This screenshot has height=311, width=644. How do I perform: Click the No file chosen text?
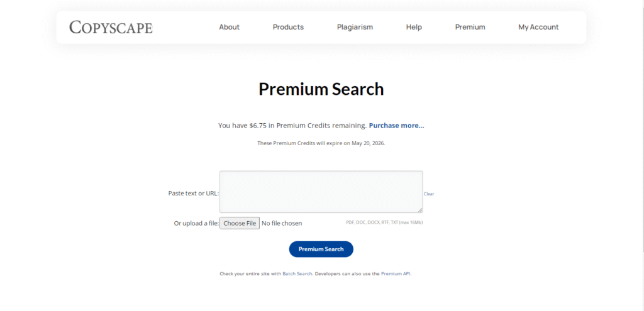[282, 223]
